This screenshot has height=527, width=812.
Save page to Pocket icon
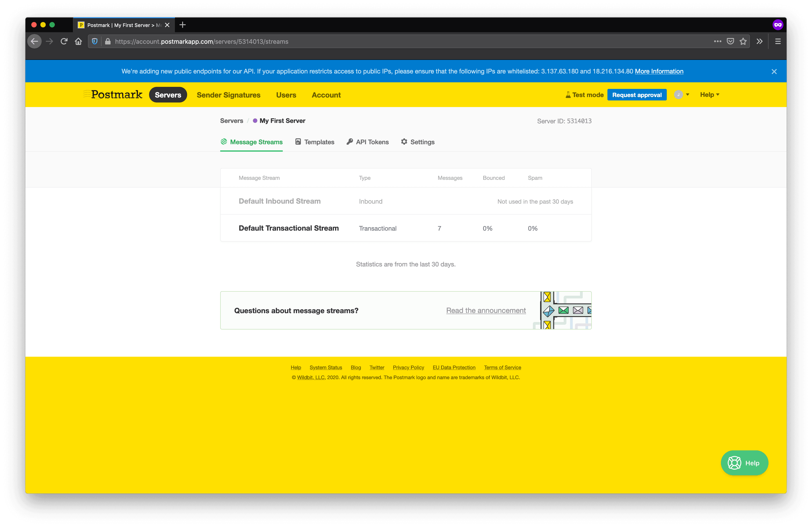(730, 41)
